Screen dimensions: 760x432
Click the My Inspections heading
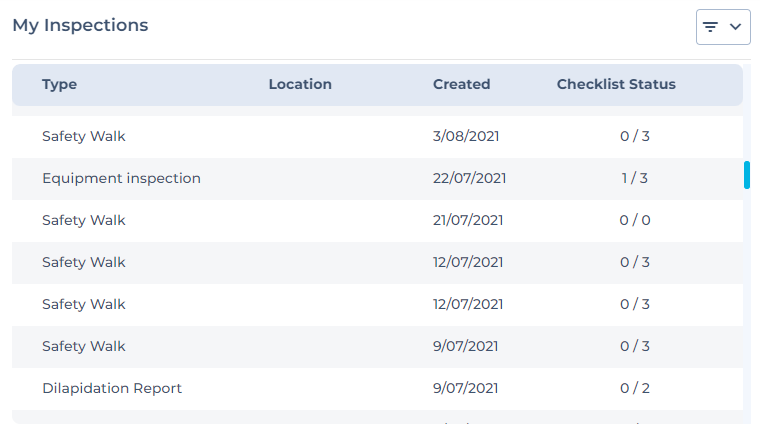point(80,26)
